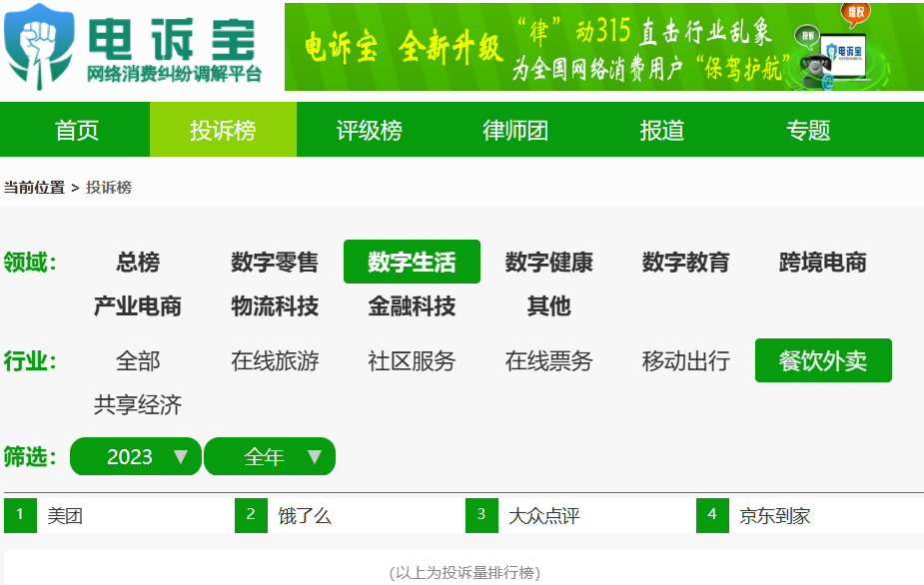Open the 全新升级 green banner ad
This screenshot has height=585, width=924.
604,47
